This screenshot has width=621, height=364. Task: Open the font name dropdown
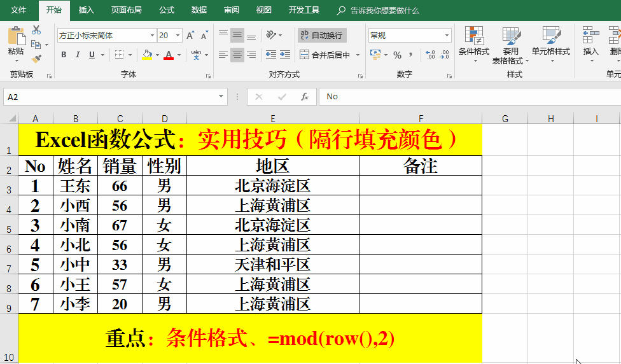coord(152,35)
